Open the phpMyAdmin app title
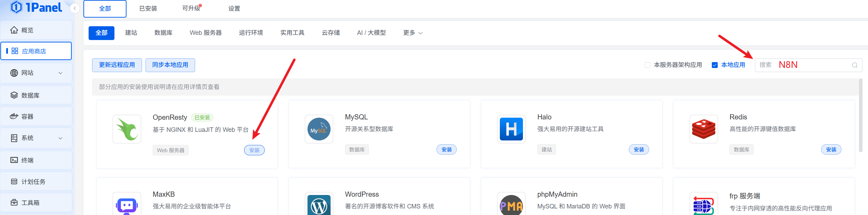868x215 pixels. pyautogui.click(x=557, y=194)
